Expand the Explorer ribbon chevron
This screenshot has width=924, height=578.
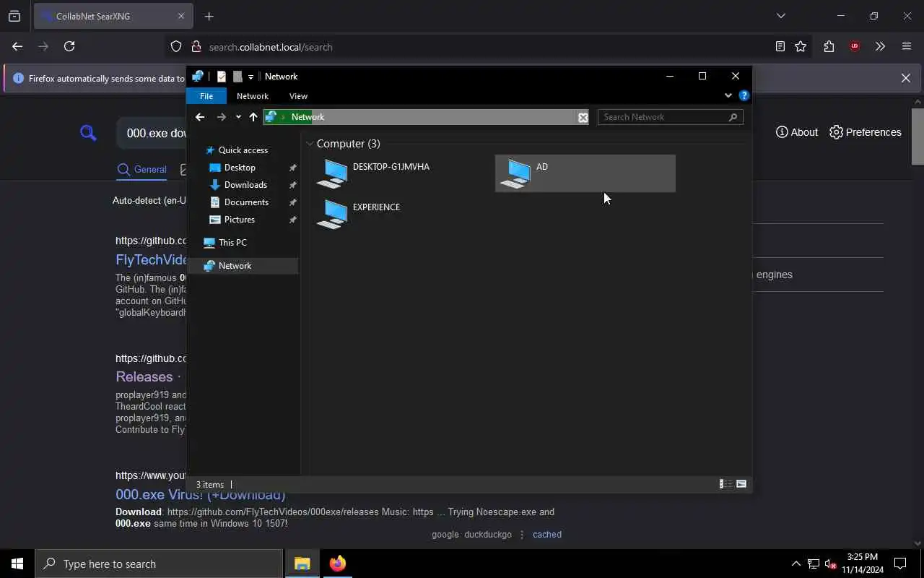(x=728, y=95)
